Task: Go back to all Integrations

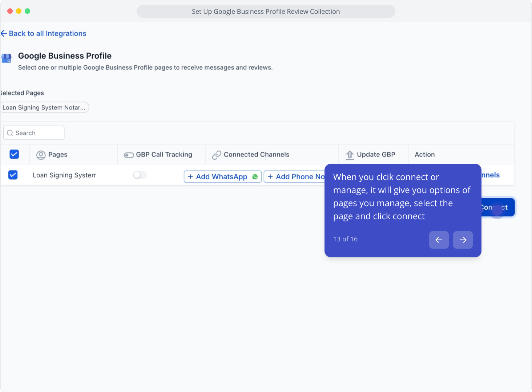Action: pos(44,33)
